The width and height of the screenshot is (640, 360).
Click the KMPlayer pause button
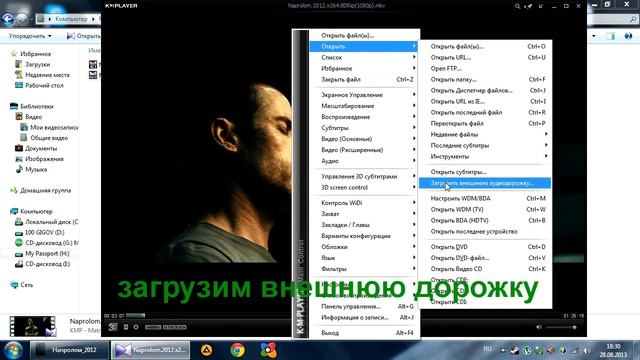tap(126, 327)
